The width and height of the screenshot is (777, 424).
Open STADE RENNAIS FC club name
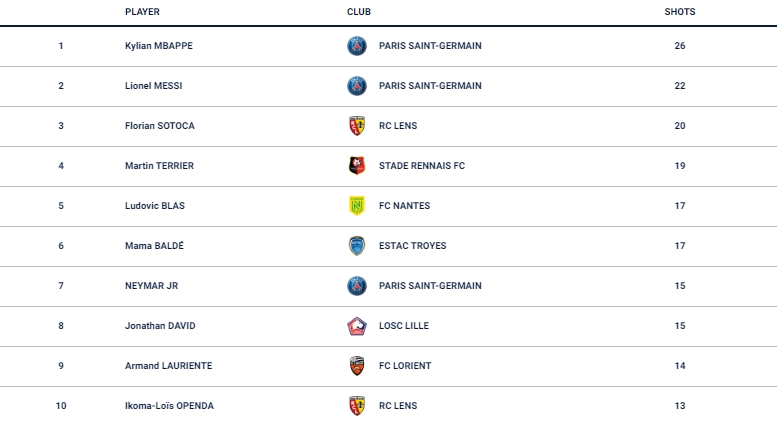click(x=422, y=166)
